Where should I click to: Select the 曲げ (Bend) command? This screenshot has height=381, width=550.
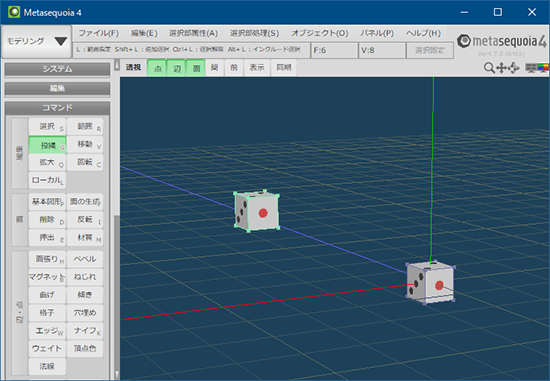tap(47, 295)
